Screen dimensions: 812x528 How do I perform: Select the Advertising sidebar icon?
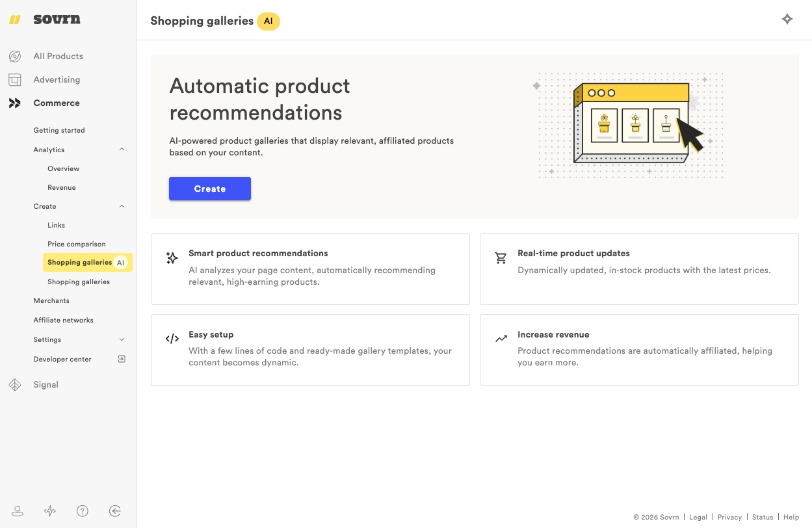coord(15,79)
